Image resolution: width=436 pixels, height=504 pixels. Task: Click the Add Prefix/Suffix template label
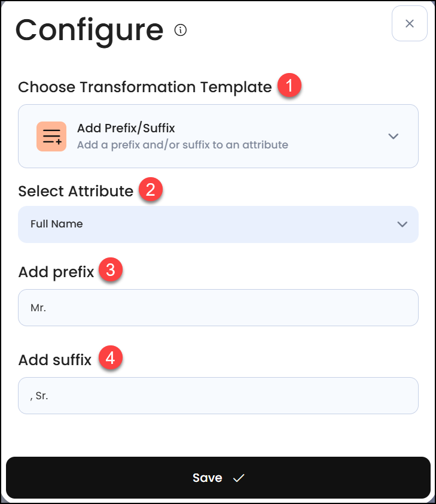point(126,127)
